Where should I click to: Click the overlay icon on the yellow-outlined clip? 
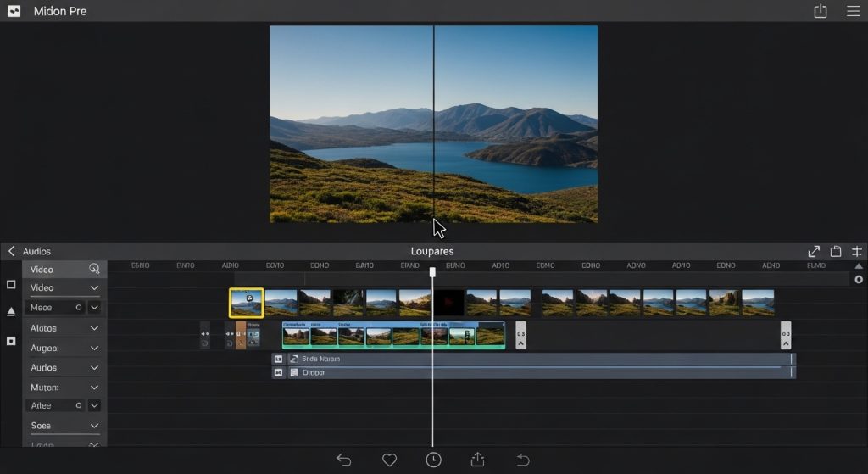pos(249,298)
